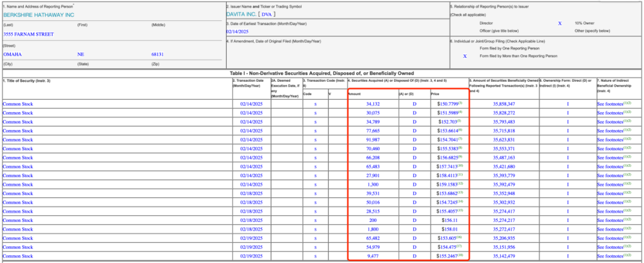Click the 3555 FARNAM STREET address text
This screenshot has height=263, width=644.
point(28,35)
